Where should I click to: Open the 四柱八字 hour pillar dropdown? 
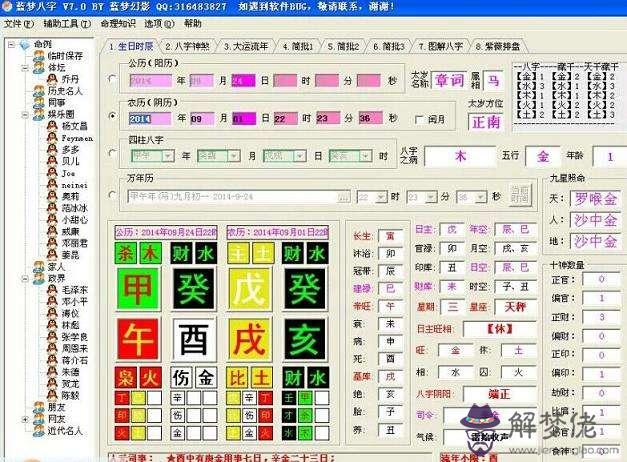(x=365, y=156)
